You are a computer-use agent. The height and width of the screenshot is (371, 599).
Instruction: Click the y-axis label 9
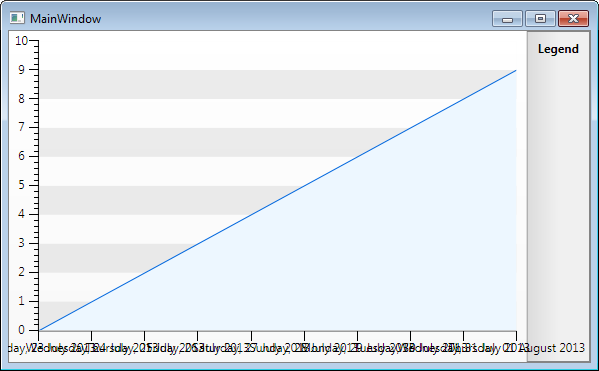pos(21,70)
